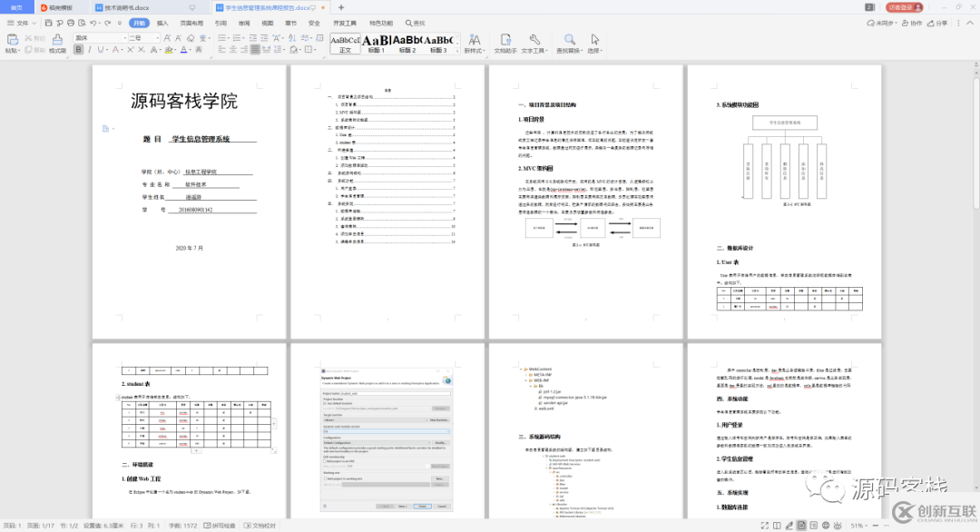Align text right
The image size is (980, 532).
tap(244, 49)
